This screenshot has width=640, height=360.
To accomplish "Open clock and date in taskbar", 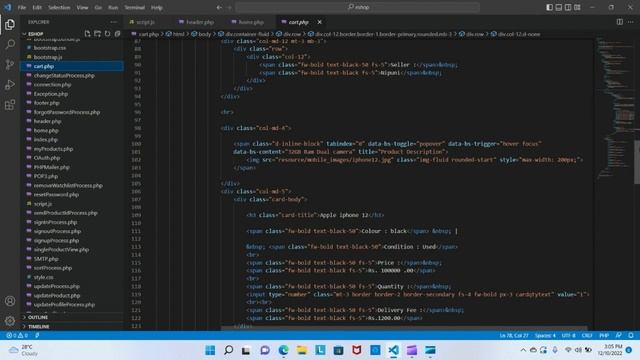I will coord(610,350).
